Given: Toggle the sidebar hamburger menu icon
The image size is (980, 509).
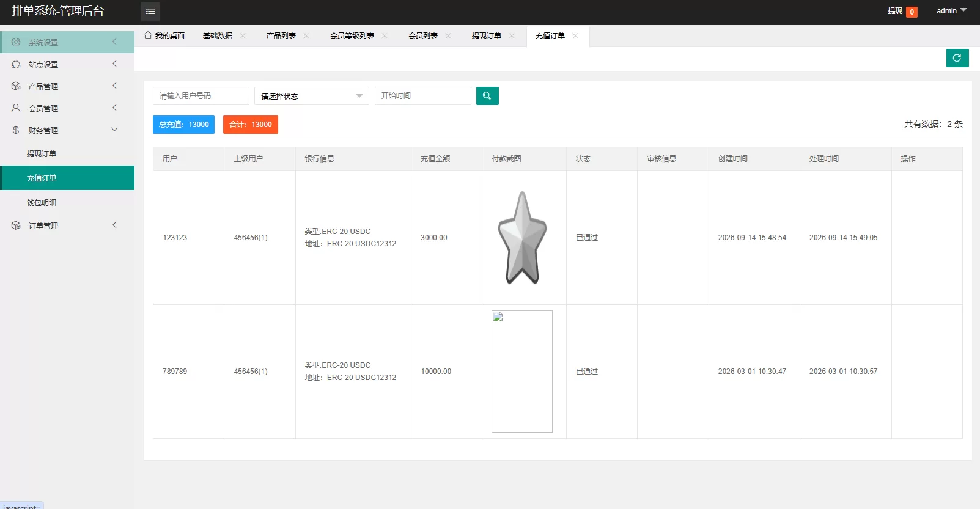Looking at the screenshot, I should [x=150, y=12].
